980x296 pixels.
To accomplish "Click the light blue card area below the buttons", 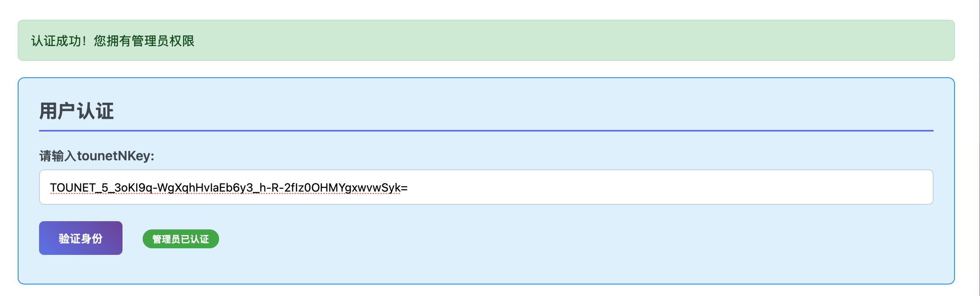I will coord(486,269).
